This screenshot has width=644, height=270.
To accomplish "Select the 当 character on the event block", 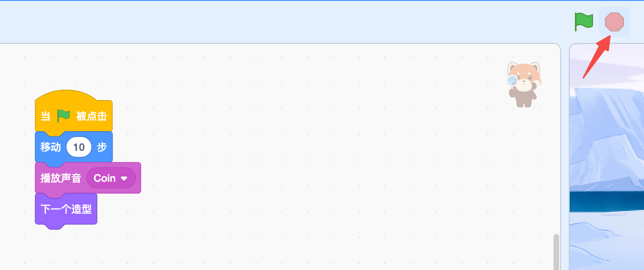I will click(x=46, y=116).
